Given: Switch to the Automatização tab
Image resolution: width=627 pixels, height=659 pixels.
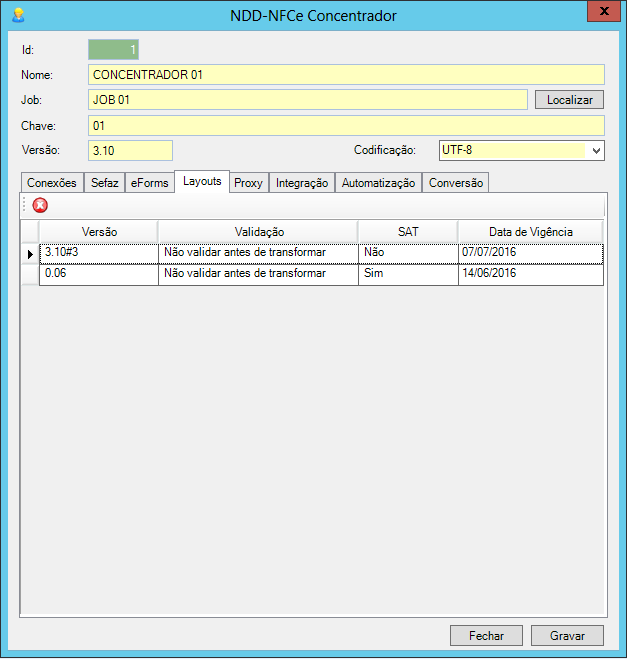Looking at the screenshot, I should [x=378, y=183].
